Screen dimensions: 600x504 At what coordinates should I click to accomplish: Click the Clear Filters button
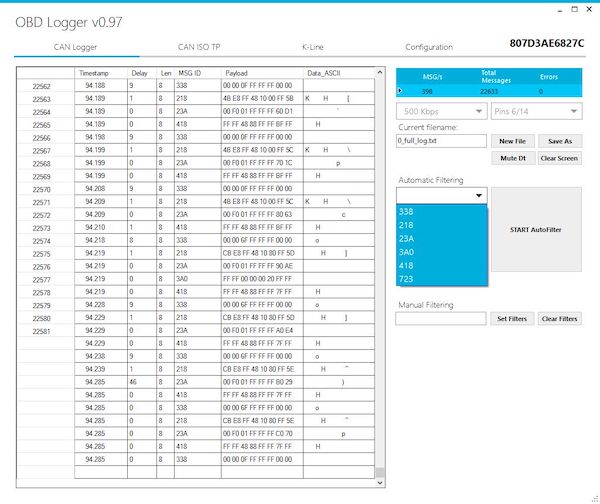pyautogui.click(x=559, y=318)
